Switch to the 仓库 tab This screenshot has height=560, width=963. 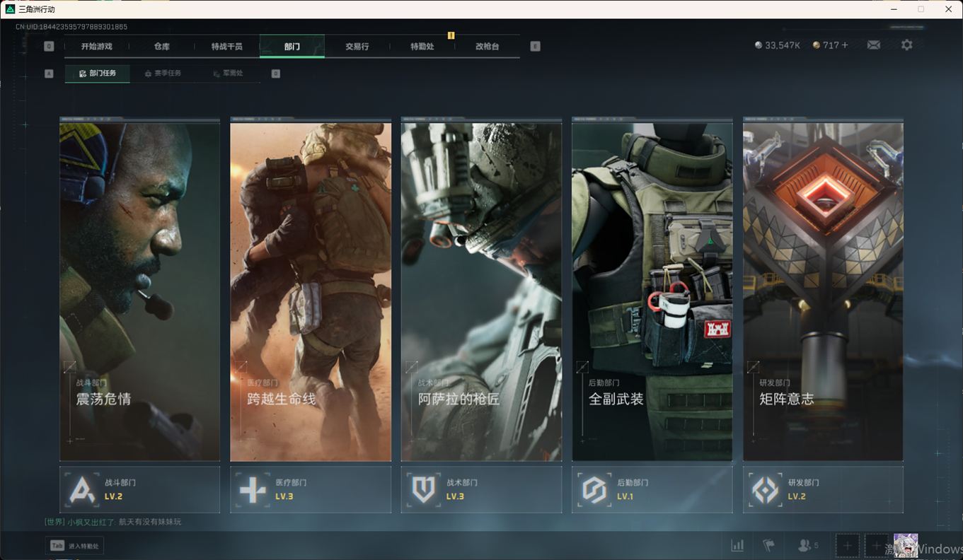162,47
